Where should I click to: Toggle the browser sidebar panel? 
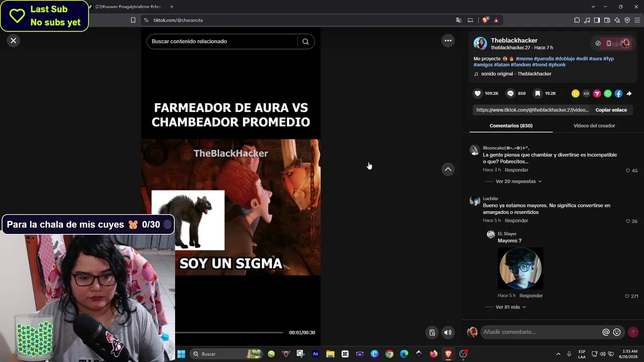point(597,20)
